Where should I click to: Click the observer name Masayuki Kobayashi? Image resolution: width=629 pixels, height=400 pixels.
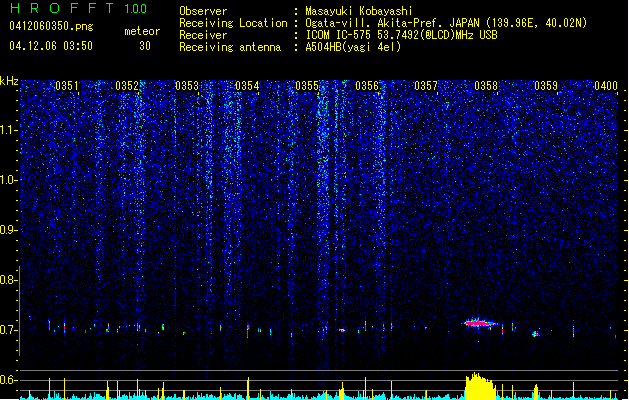pyautogui.click(x=359, y=11)
